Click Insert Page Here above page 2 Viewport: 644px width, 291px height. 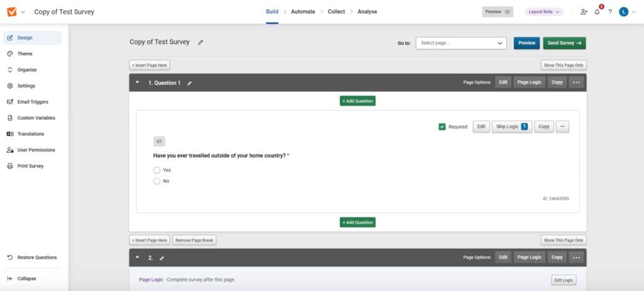(x=150, y=240)
